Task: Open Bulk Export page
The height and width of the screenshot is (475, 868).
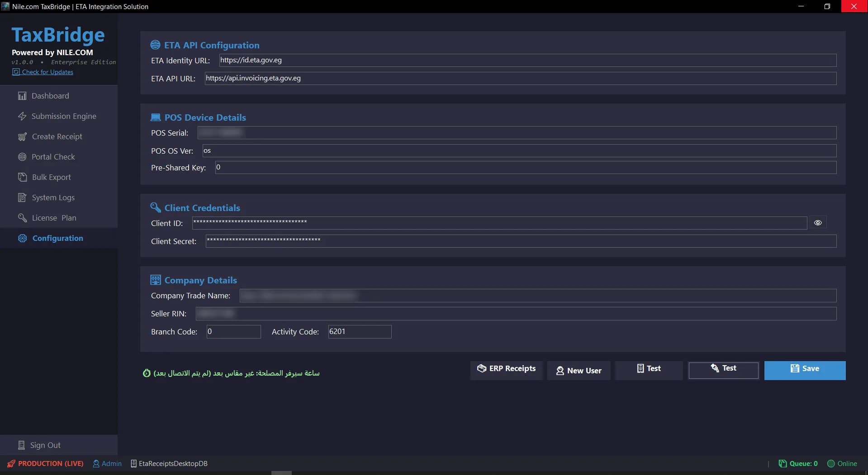Action: click(59, 177)
